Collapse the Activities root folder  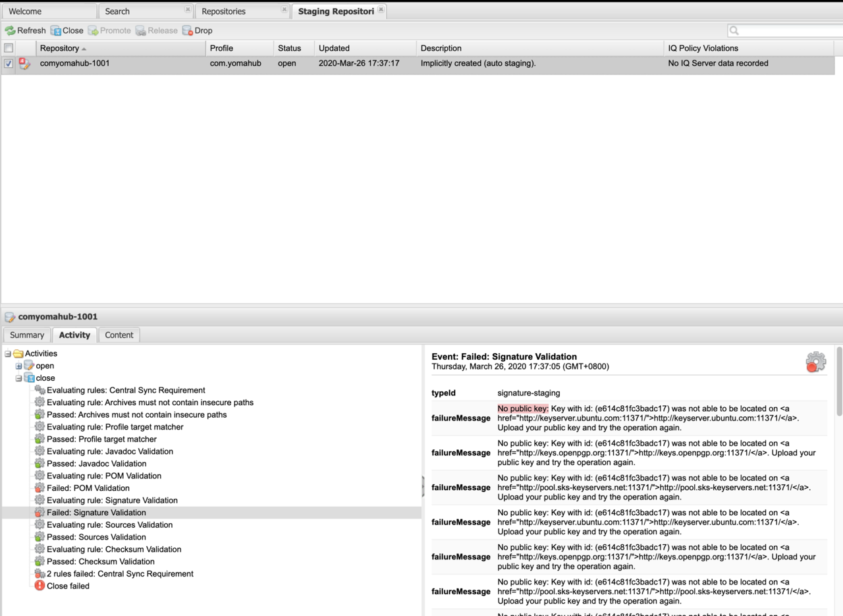[x=8, y=354]
